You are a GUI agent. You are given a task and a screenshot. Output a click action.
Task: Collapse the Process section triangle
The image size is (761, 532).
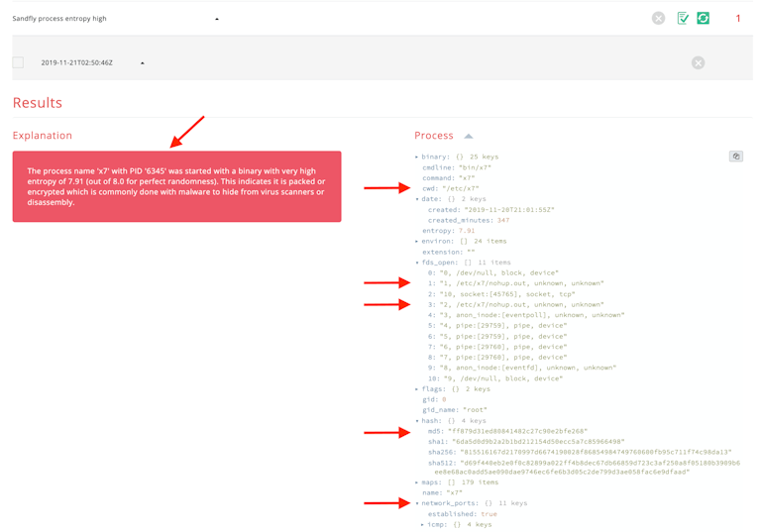pyautogui.click(x=469, y=136)
